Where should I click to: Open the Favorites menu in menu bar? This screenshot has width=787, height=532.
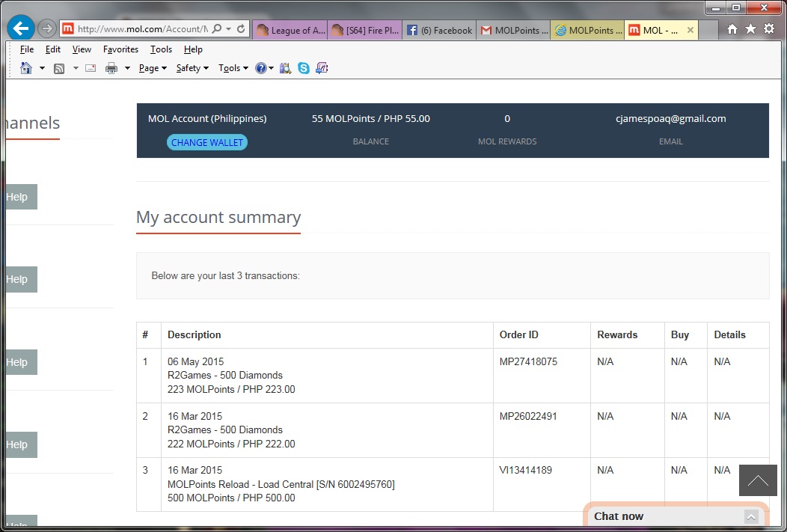(x=120, y=49)
